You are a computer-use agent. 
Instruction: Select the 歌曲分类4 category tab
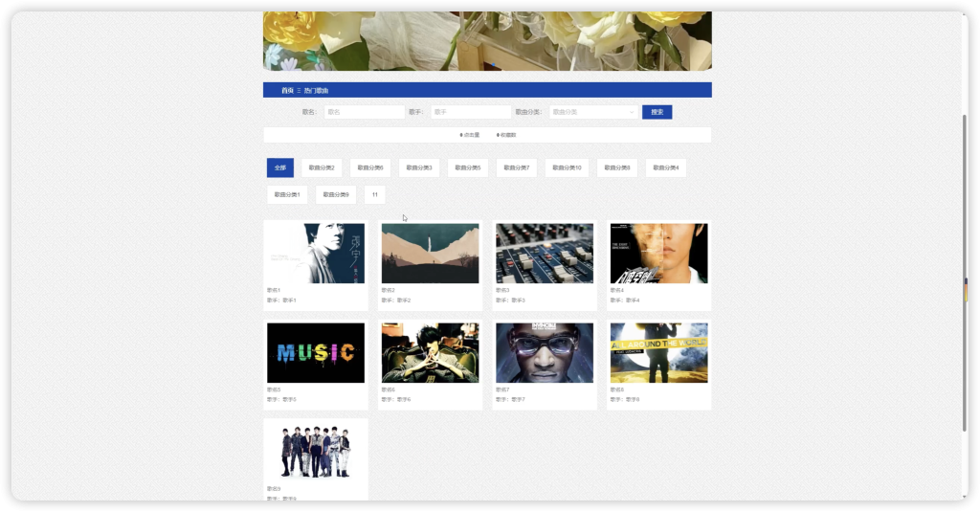point(666,167)
